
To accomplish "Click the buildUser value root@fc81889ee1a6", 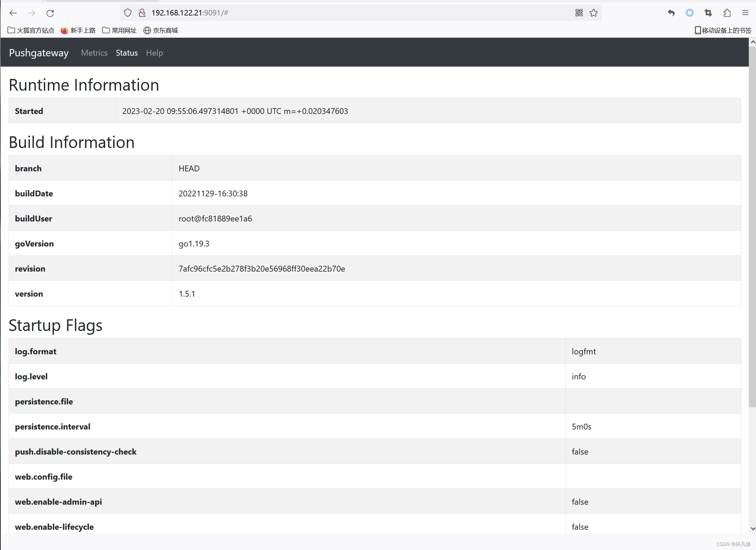I will coord(215,219).
